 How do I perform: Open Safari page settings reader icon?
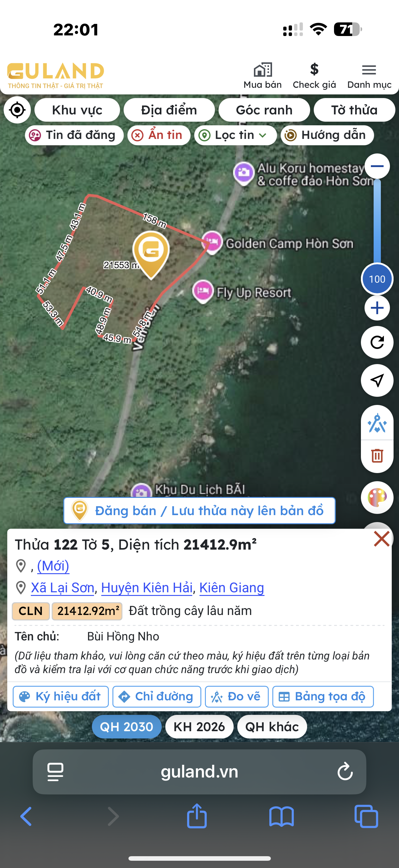click(56, 772)
